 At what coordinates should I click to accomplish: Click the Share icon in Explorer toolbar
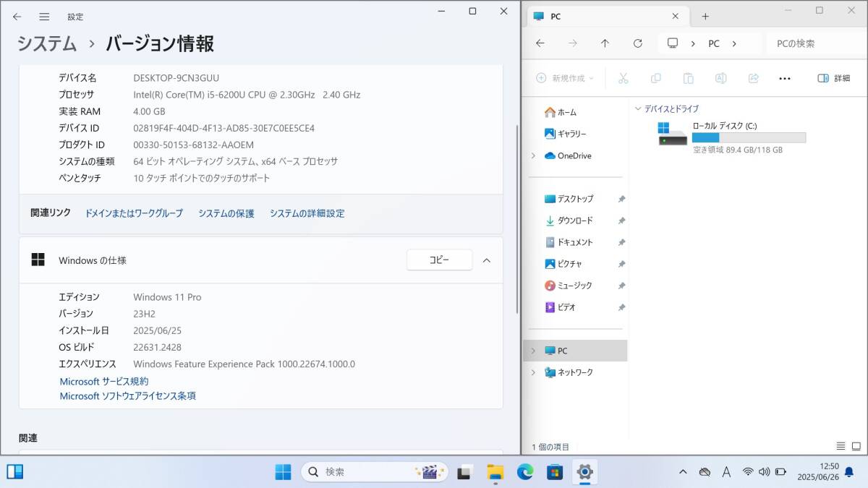point(753,78)
